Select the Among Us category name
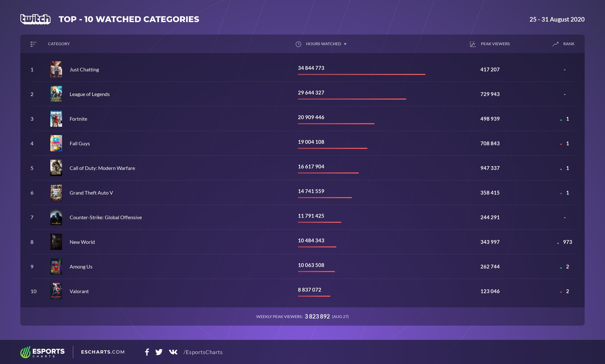Screen dimensions: 605x364 (x=81, y=267)
